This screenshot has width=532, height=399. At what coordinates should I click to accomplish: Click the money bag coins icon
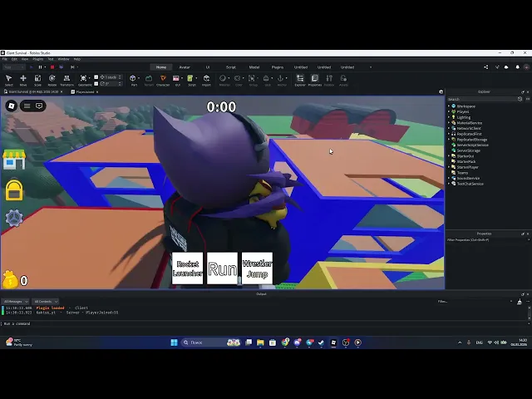click(x=10, y=279)
